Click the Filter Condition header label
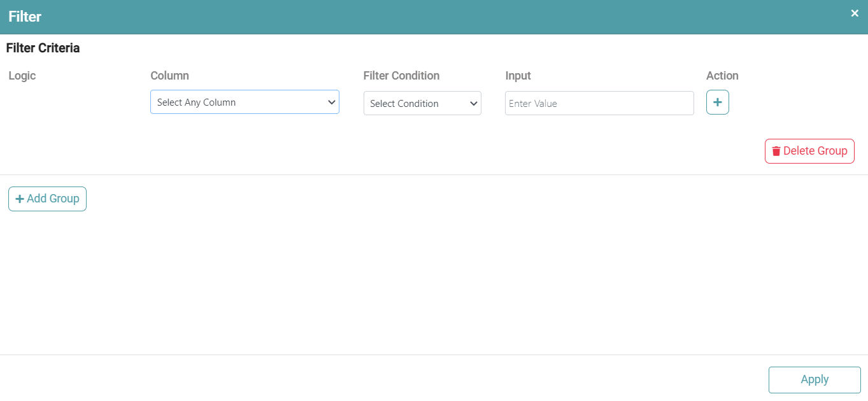Screen dimensions: 868x401 401,76
